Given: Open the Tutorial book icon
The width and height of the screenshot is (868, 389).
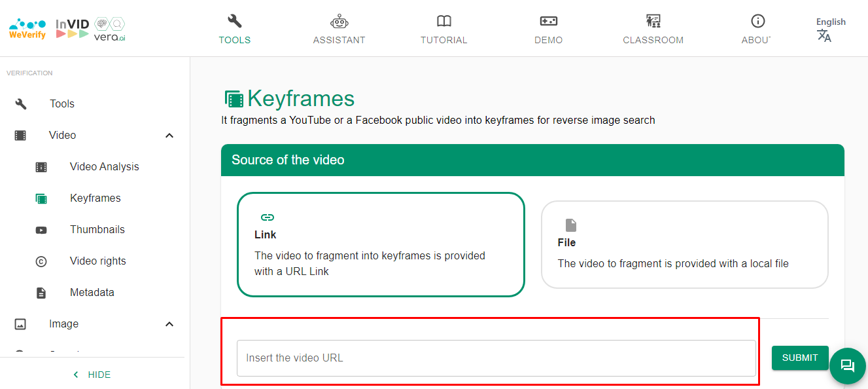Looking at the screenshot, I should (x=444, y=21).
